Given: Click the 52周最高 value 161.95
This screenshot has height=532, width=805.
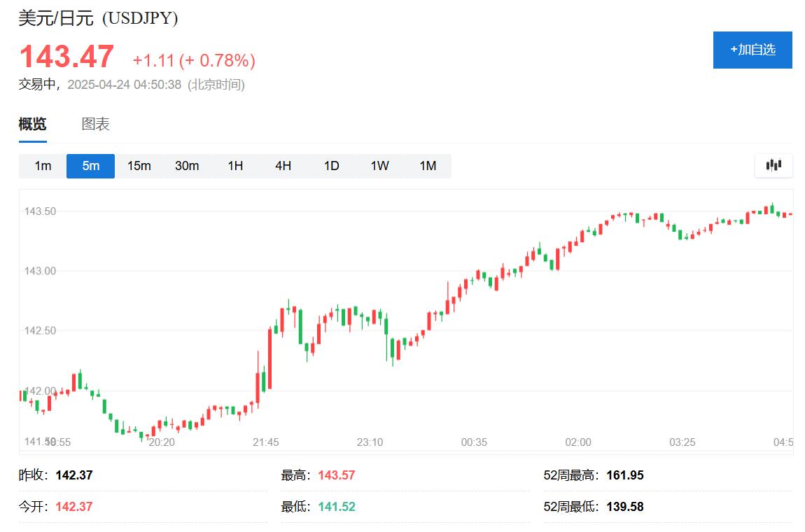Looking at the screenshot, I should [624, 475].
